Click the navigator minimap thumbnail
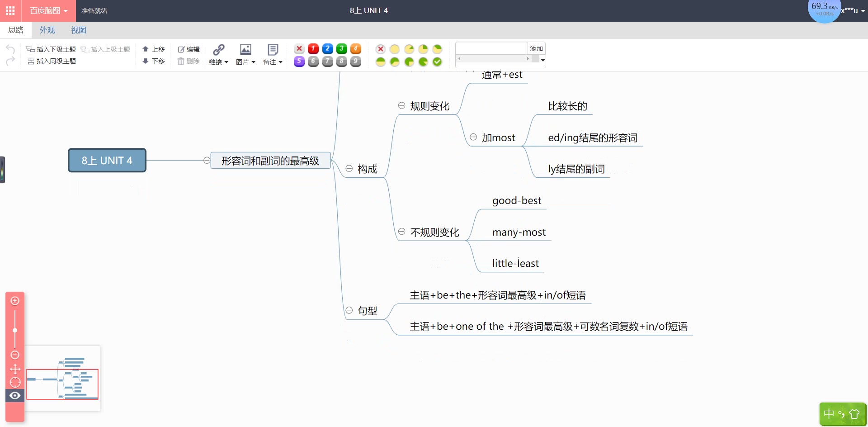Screen dimensions: 868x427 pos(63,379)
